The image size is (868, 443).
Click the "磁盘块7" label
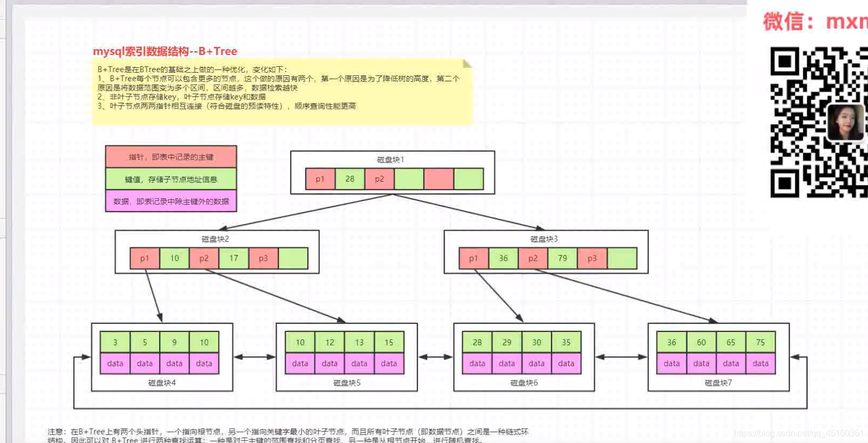tap(718, 383)
